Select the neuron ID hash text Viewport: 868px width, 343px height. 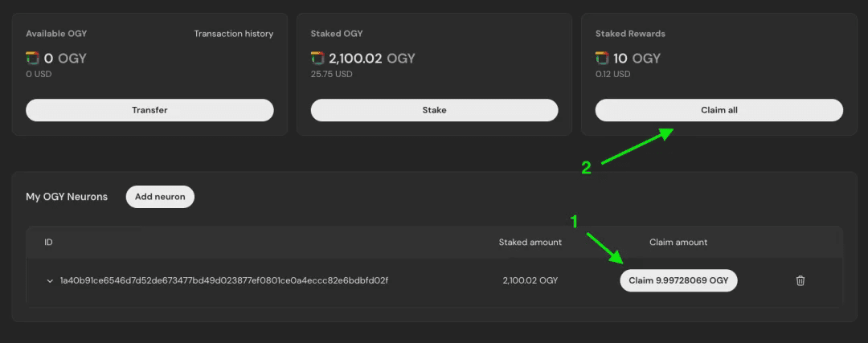click(224, 280)
